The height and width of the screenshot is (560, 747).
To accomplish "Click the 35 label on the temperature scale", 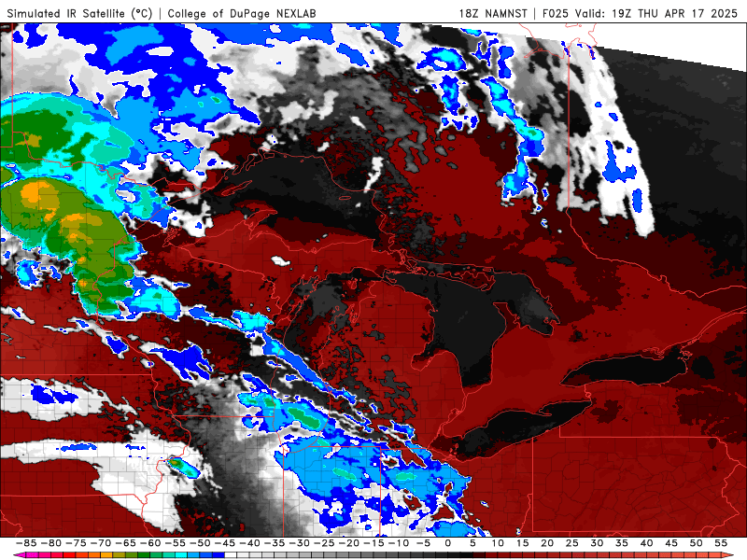I will click(x=621, y=543).
